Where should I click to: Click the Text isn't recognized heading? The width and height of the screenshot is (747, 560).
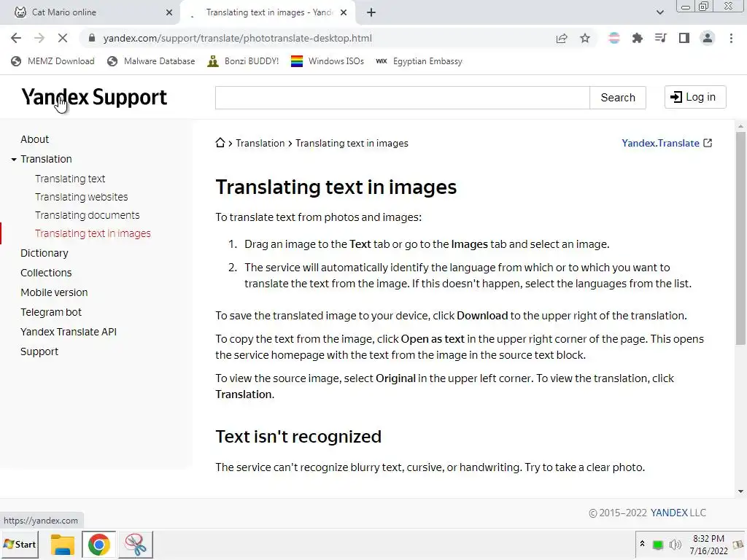click(x=298, y=437)
